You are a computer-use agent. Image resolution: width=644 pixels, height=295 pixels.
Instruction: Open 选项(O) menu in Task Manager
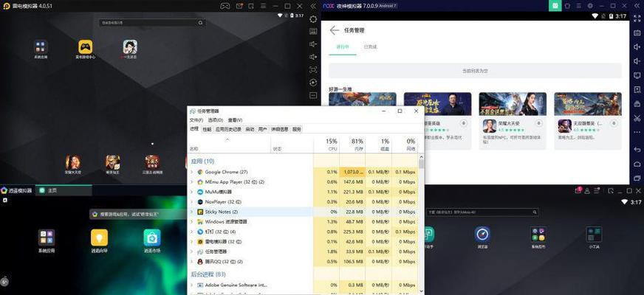(x=215, y=120)
